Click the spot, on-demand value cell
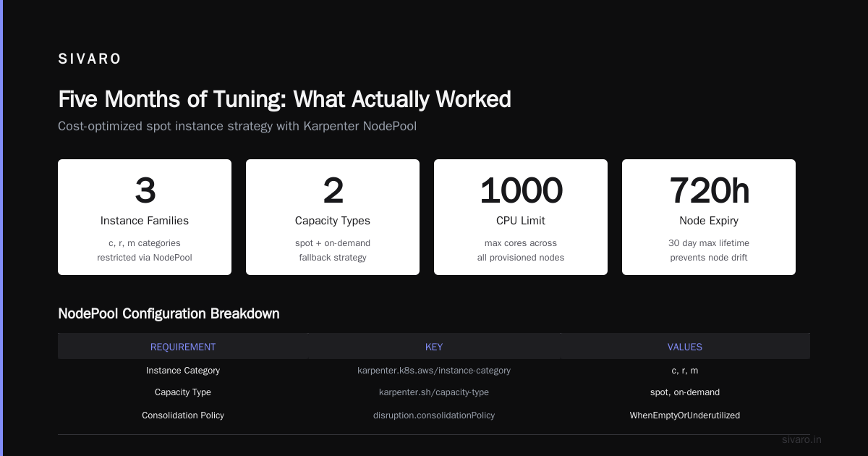Viewport: 868px width, 456px height. coord(685,392)
